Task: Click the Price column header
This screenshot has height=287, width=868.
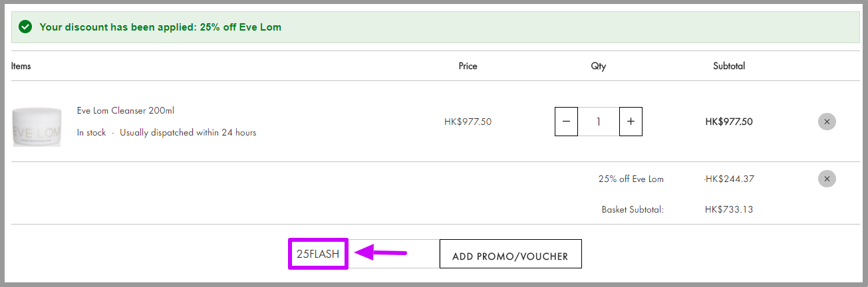Action: pos(468,66)
